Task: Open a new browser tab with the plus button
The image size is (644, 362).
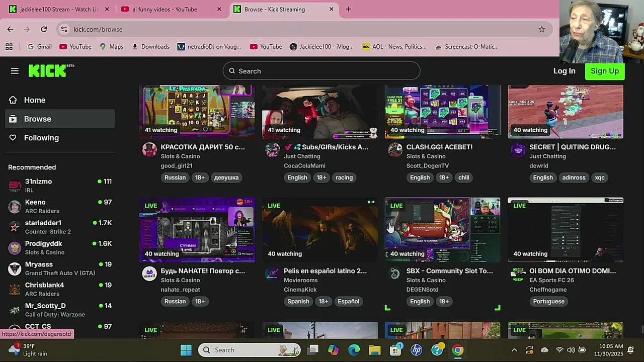Action: point(348,9)
